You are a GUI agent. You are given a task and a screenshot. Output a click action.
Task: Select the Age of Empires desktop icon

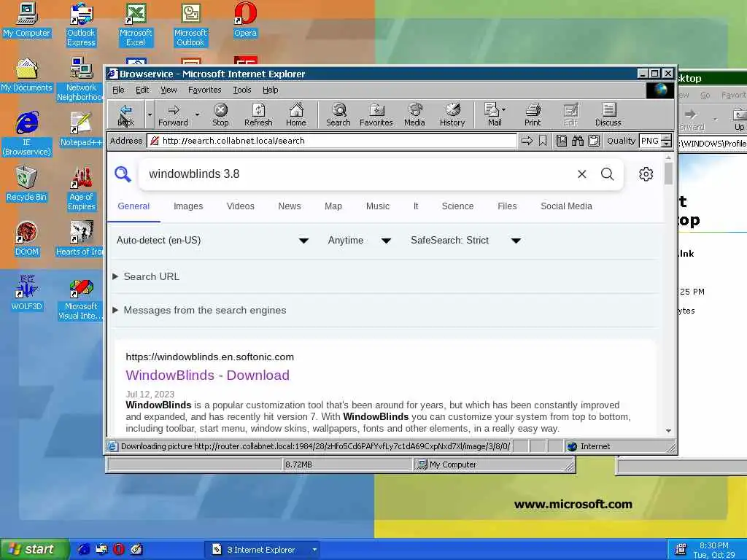point(82,189)
